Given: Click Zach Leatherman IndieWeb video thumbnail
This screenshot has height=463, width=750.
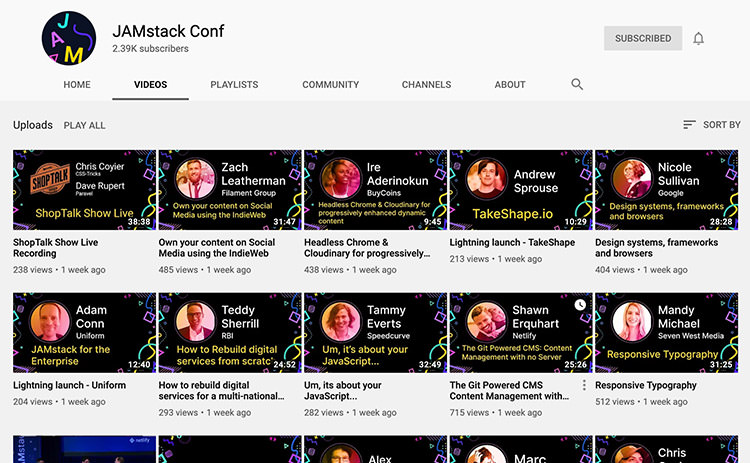Looking at the screenshot, I should 229,190.
